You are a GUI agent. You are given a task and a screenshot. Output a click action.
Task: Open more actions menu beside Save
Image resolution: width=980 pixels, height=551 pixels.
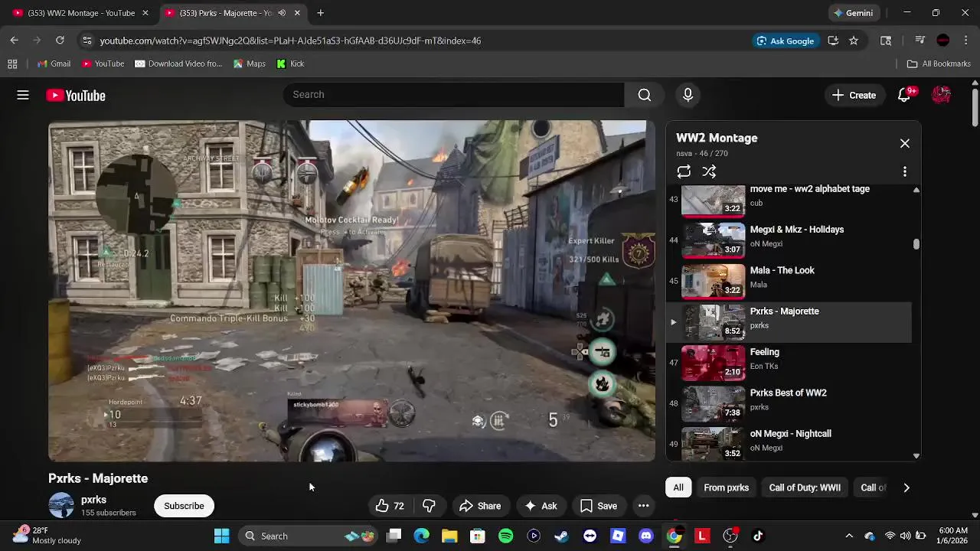tap(644, 506)
